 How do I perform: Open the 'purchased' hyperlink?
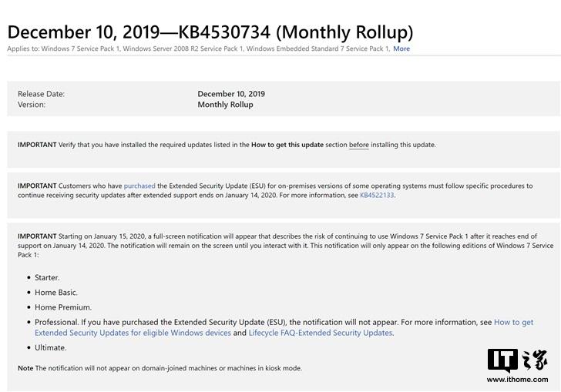139,186
